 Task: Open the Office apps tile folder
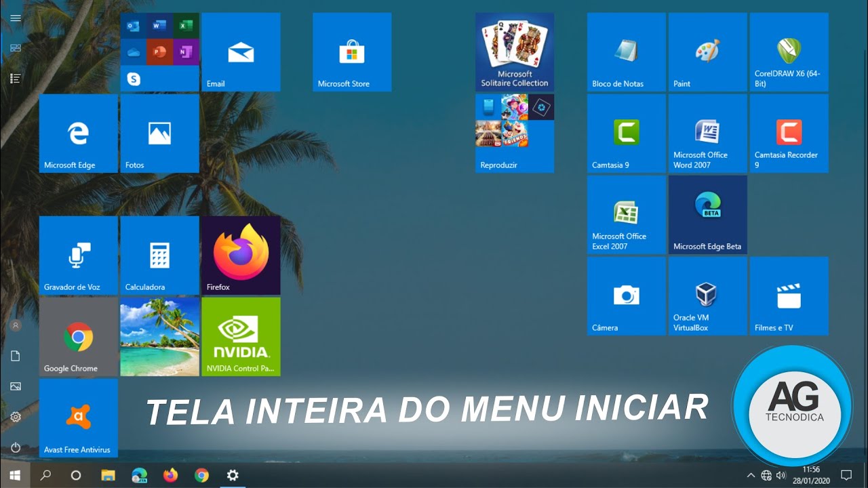pyautogui.click(x=159, y=52)
